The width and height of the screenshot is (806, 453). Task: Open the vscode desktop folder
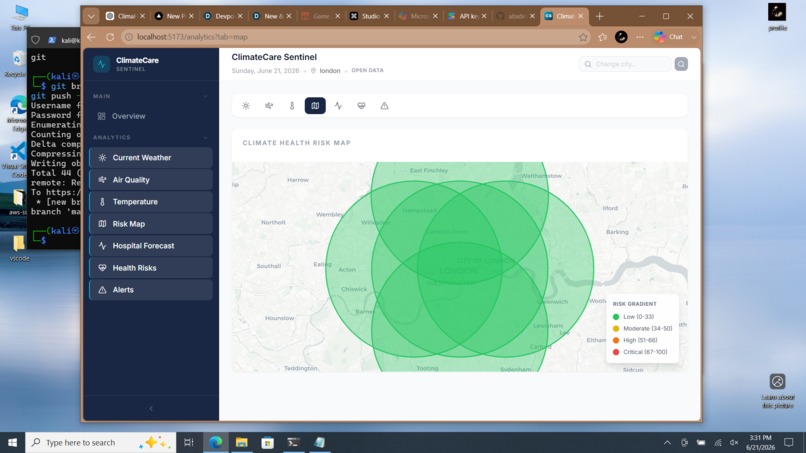click(19, 247)
